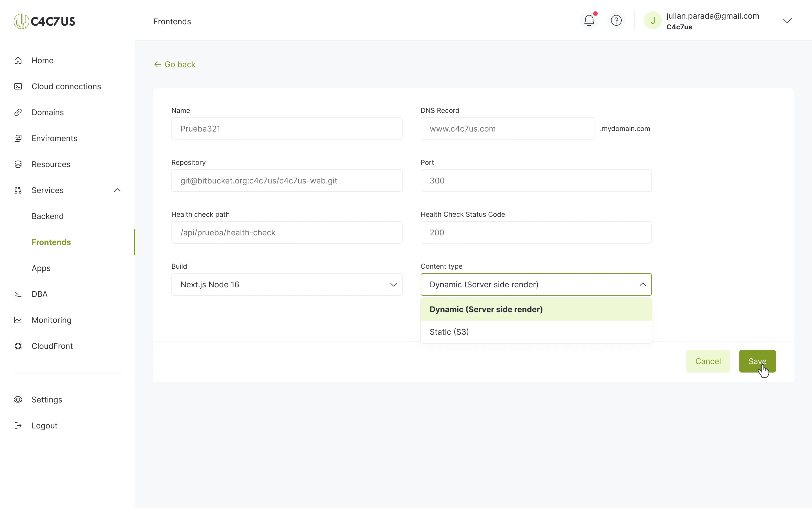This screenshot has height=508, width=812.
Task: Click the CloudFront nodes icon
Action: 18,346
